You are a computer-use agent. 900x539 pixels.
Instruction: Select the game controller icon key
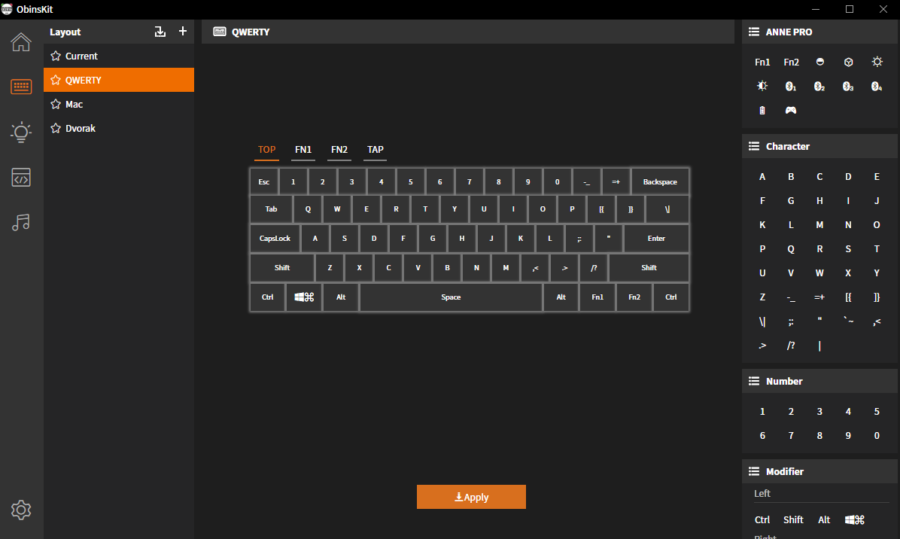(x=791, y=110)
